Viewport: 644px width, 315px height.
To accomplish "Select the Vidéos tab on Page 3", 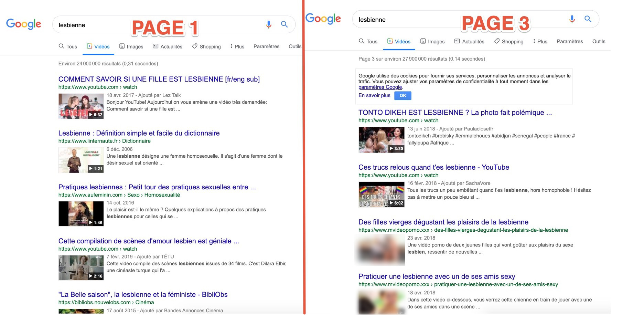I will coord(399,41).
